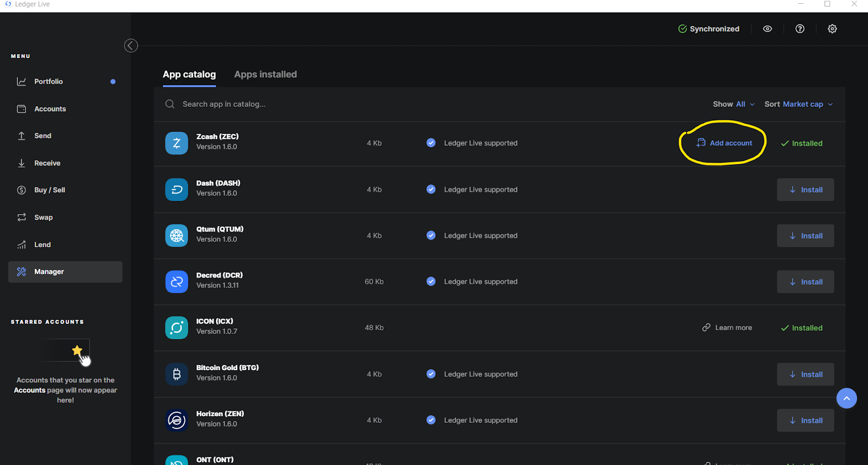Screen dimensions: 868x465
Task: Switch to the Apps installed tab
Action: [265, 74]
